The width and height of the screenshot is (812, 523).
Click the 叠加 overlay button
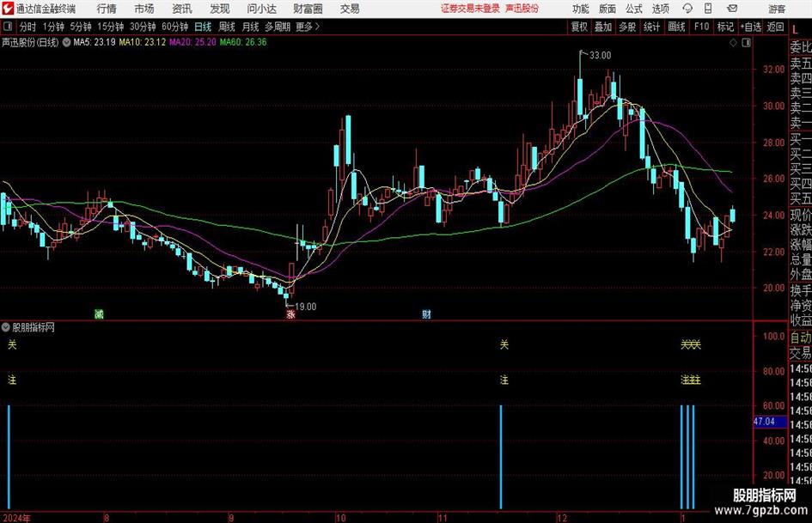pos(603,27)
